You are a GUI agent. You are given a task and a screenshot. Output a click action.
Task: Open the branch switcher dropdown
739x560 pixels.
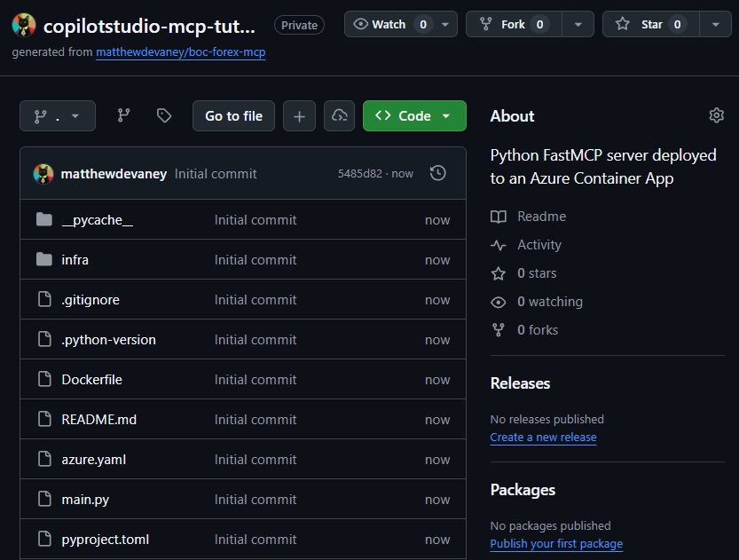[x=58, y=116]
